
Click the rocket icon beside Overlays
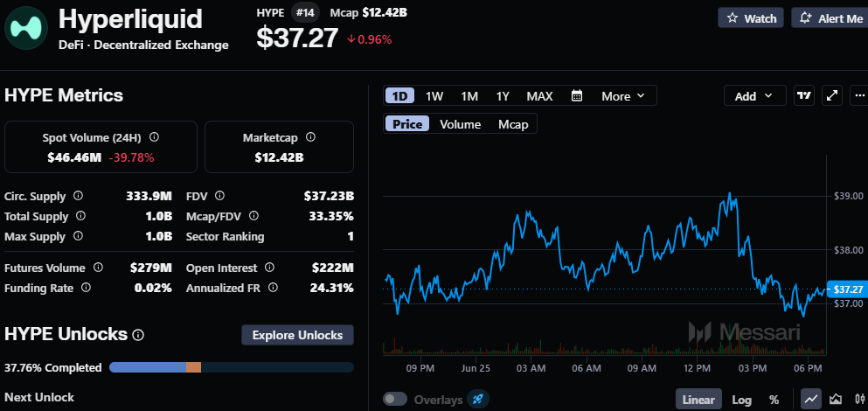(478, 400)
